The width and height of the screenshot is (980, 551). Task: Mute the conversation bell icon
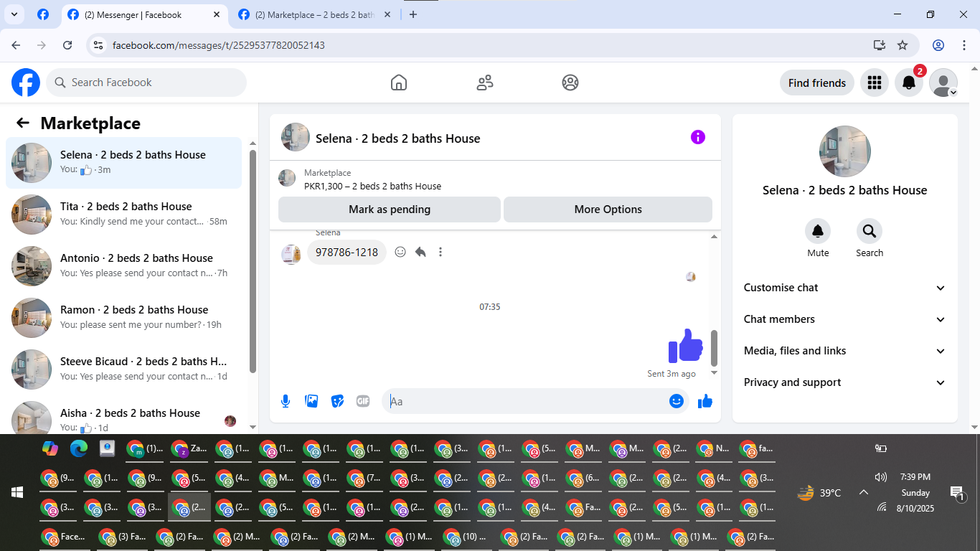coord(818,231)
